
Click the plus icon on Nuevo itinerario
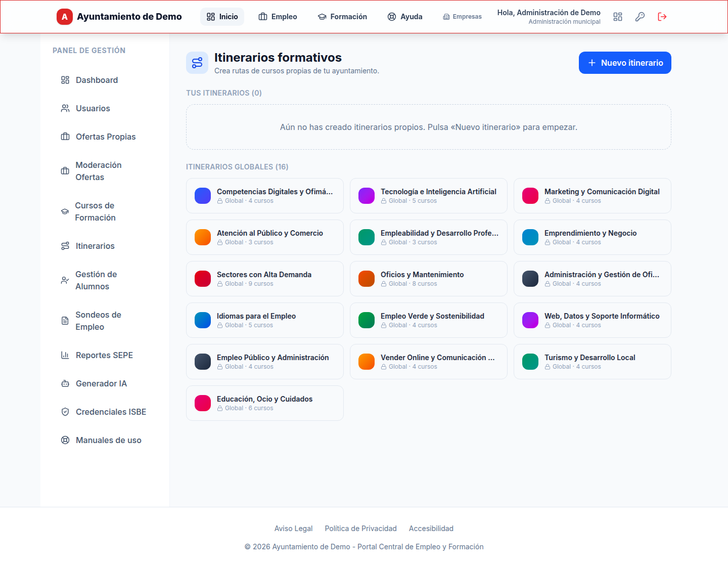[592, 63]
